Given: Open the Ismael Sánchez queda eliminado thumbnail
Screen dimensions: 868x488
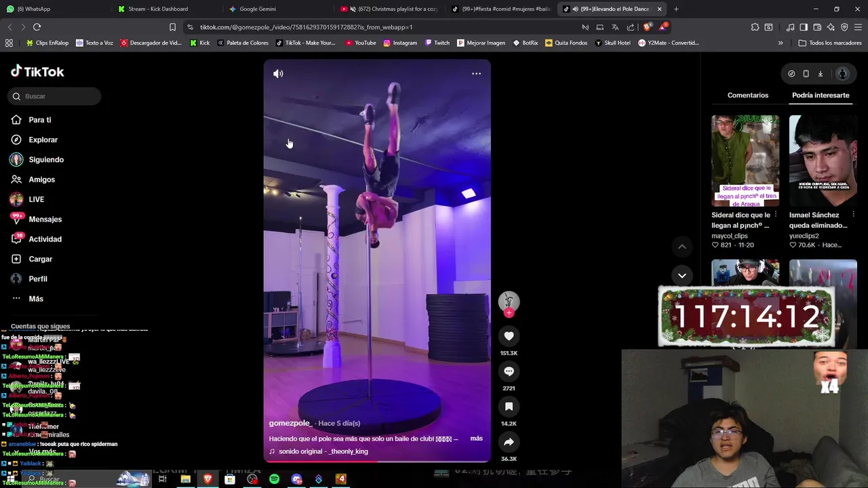Looking at the screenshot, I should click(823, 161).
